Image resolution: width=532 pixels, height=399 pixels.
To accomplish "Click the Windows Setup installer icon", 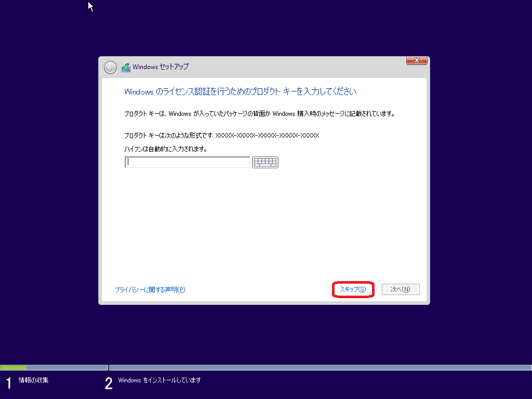I will (126, 67).
